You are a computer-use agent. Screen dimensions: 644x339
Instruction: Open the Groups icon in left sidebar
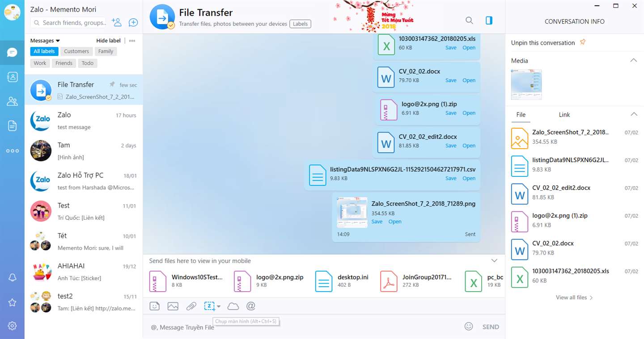click(12, 101)
